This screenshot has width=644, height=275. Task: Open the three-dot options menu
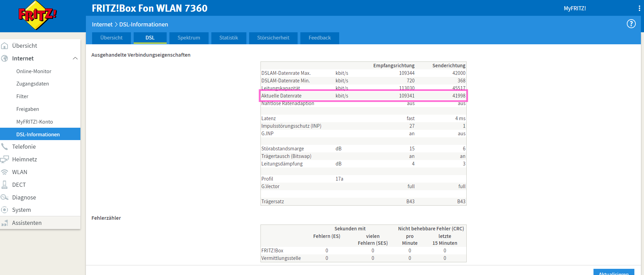[639, 8]
